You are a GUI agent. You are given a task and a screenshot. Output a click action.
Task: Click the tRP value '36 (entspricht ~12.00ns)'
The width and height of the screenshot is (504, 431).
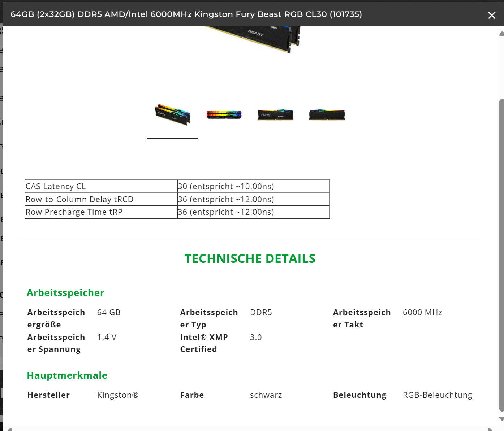(x=254, y=212)
